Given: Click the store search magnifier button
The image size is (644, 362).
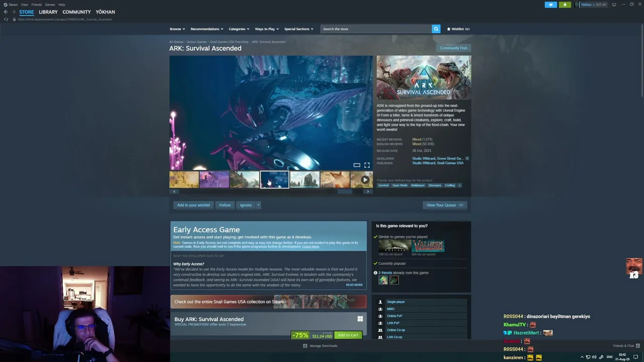Looking at the screenshot, I should [436, 29].
